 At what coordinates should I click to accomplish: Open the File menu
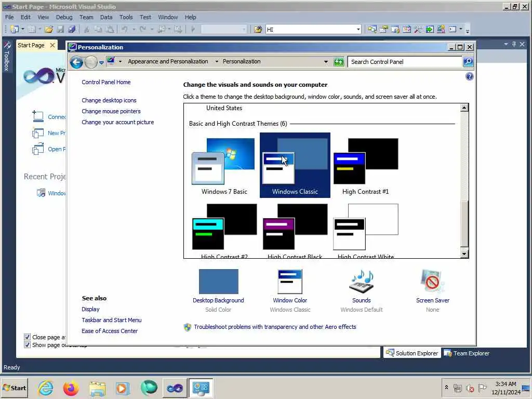[x=9, y=17]
